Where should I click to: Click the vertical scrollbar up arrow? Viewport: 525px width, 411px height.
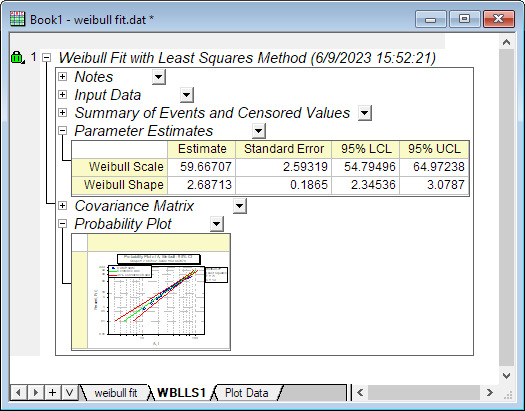click(x=506, y=43)
